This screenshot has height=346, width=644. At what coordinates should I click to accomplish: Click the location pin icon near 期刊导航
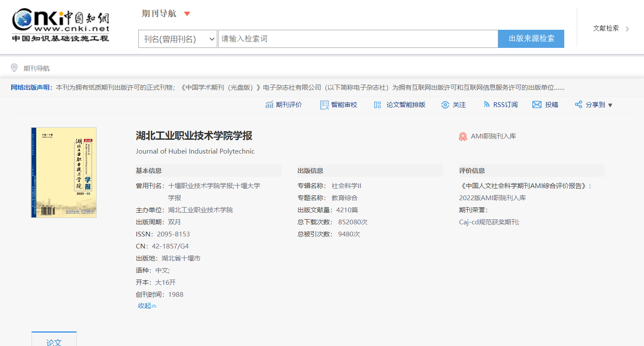(x=14, y=68)
